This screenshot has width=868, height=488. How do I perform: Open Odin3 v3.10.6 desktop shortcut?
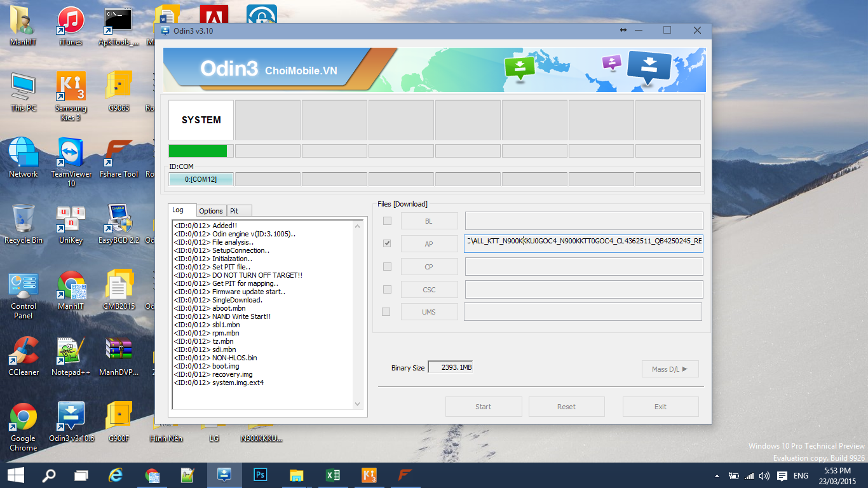[71, 423]
